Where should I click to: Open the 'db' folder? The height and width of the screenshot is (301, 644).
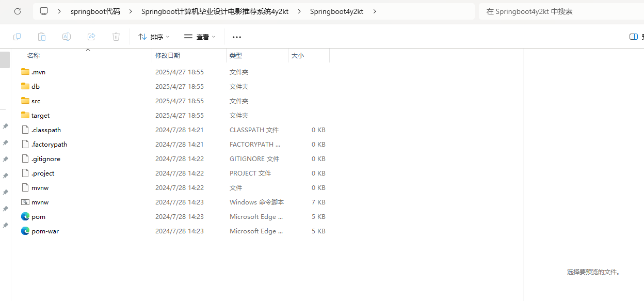click(35, 86)
